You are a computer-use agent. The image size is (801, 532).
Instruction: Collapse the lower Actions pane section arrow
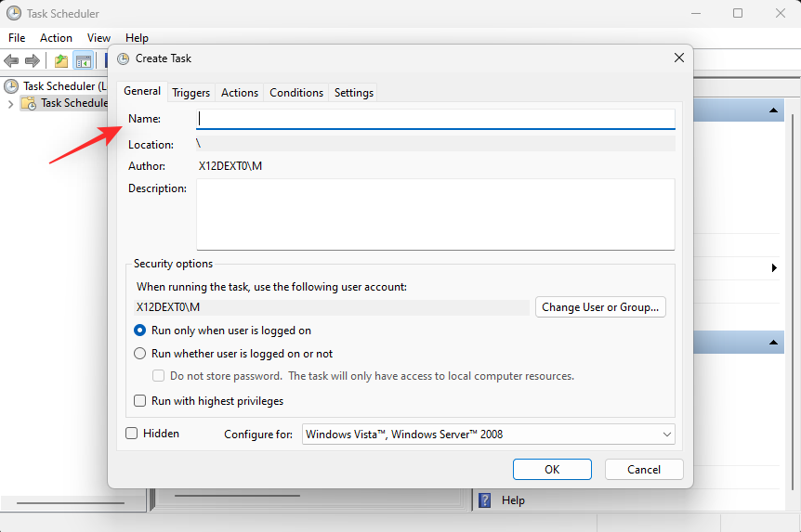(773, 343)
